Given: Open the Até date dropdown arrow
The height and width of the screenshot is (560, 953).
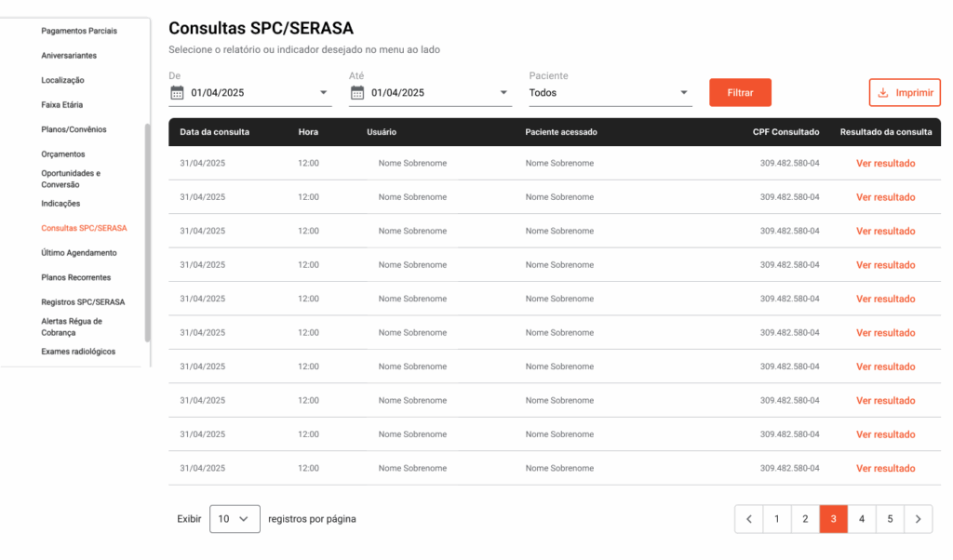Looking at the screenshot, I should 503,92.
